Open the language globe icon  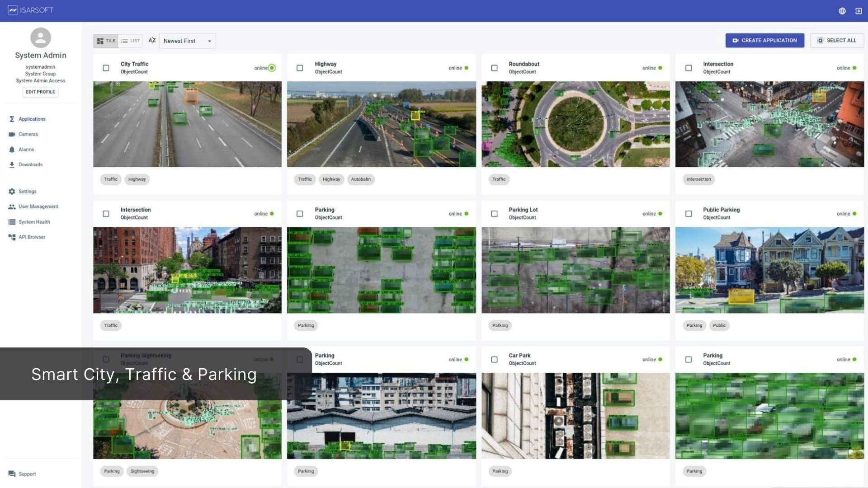[x=842, y=11]
